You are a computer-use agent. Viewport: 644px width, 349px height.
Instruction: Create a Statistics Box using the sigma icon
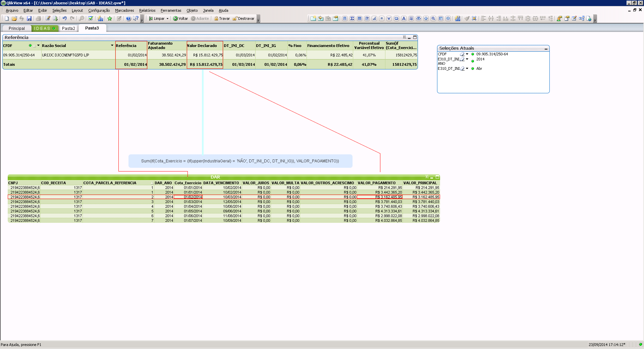coord(352,18)
